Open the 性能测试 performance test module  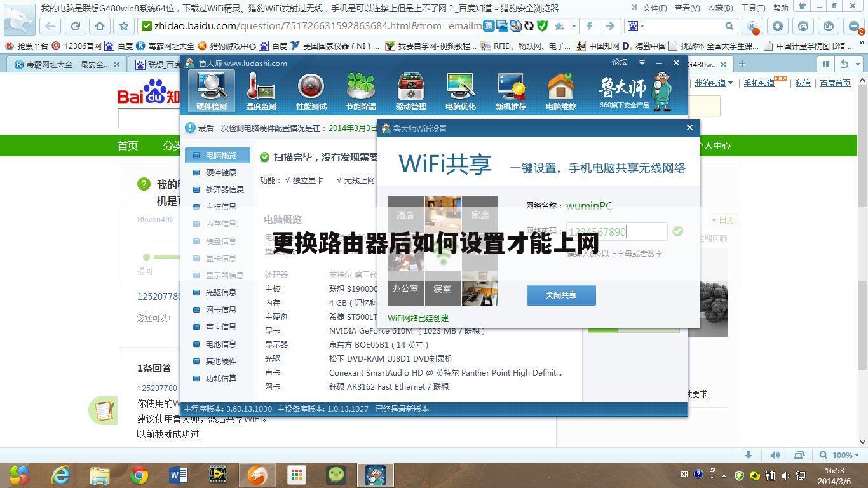pyautogui.click(x=311, y=91)
